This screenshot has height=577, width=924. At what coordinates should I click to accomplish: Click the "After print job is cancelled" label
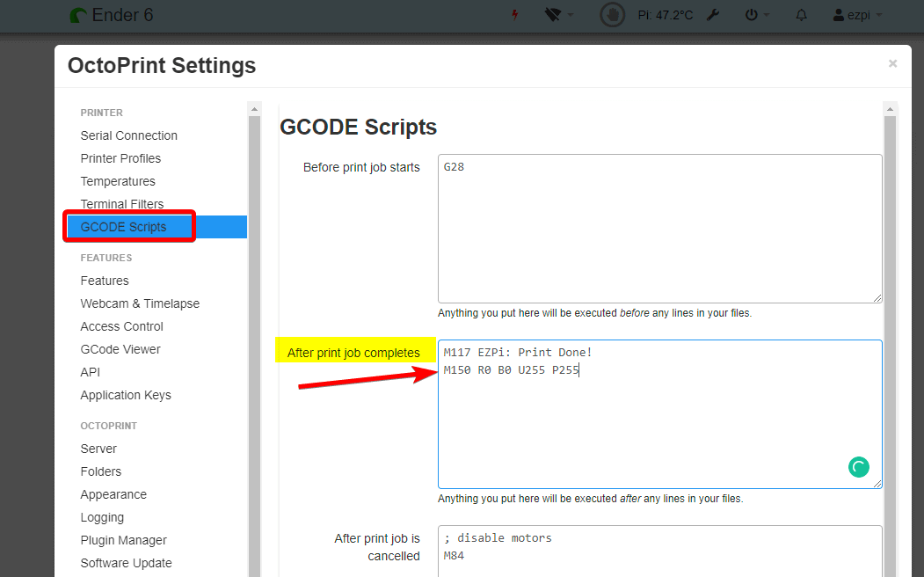point(377,547)
